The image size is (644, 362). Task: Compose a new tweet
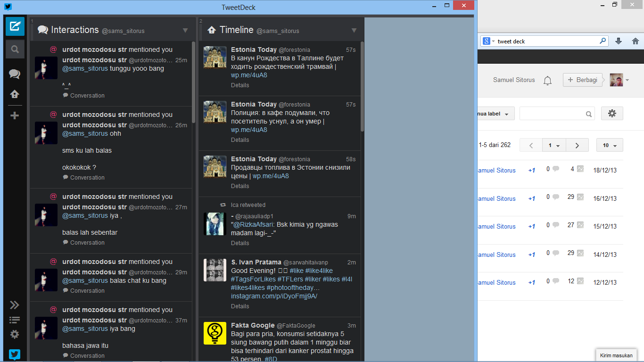tap(15, 26)
